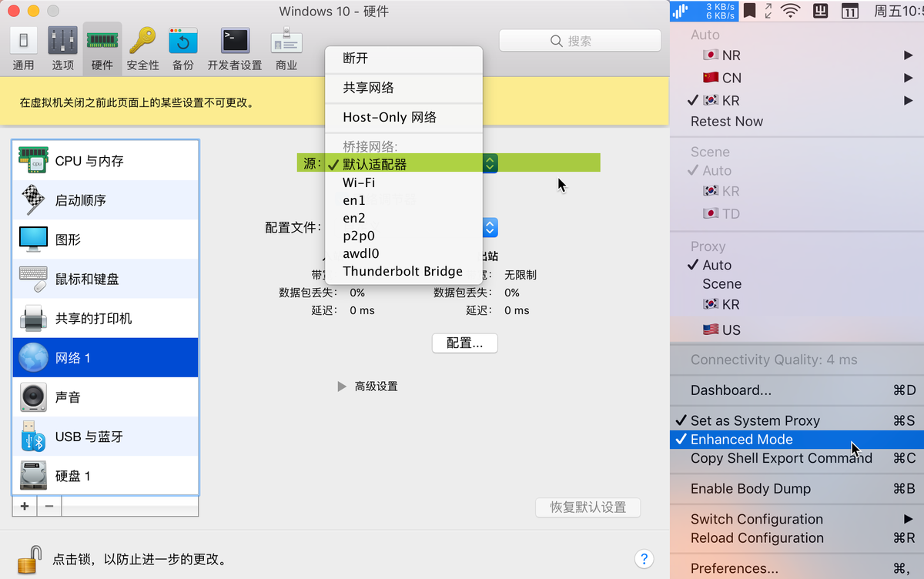Choose 断开 in source menu

[x=403, y=59]
